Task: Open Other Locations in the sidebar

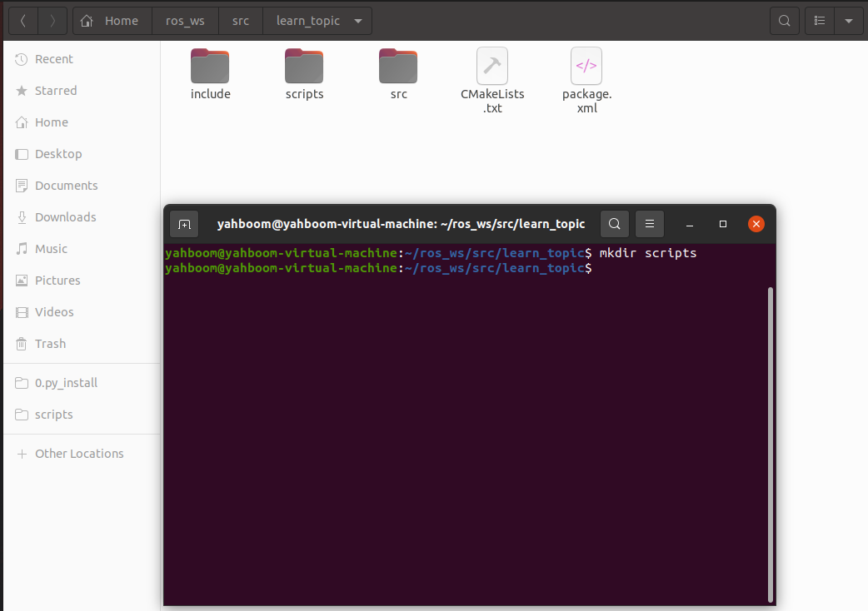Action: tap(82, 454)
